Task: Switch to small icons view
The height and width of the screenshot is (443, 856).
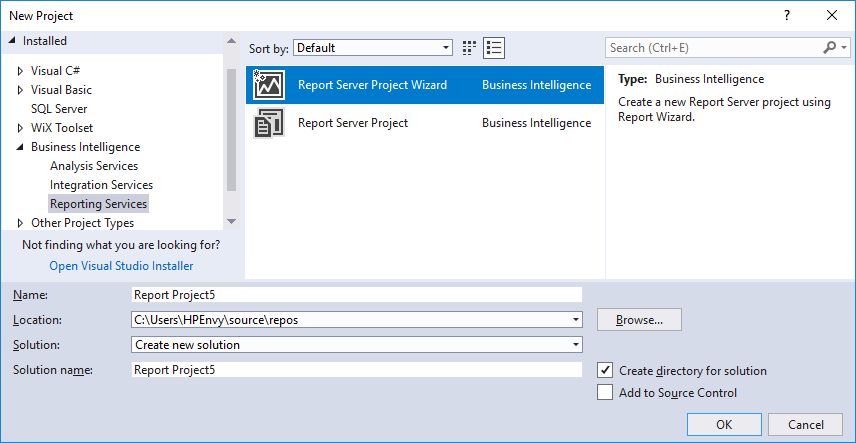Action: (470, 48)
